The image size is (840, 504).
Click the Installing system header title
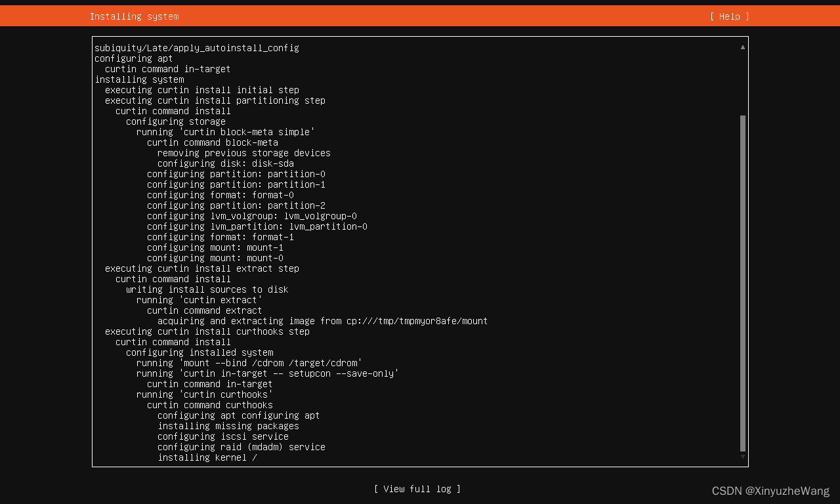[x=134, y=16]
